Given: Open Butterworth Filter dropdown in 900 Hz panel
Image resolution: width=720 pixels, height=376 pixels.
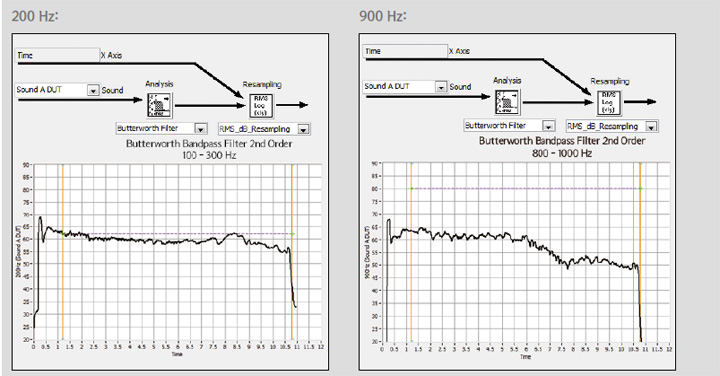Looking at the screenshot, I should click(548, 126).
